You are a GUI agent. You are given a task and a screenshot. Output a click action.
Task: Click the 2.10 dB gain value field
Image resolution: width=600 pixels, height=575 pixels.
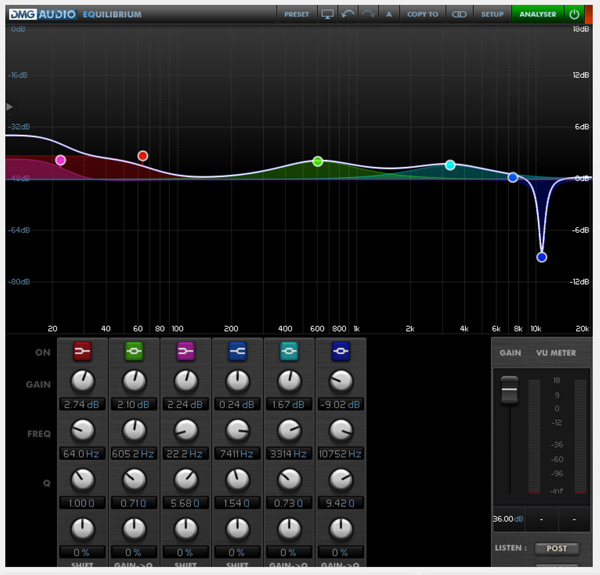[134, 404]
